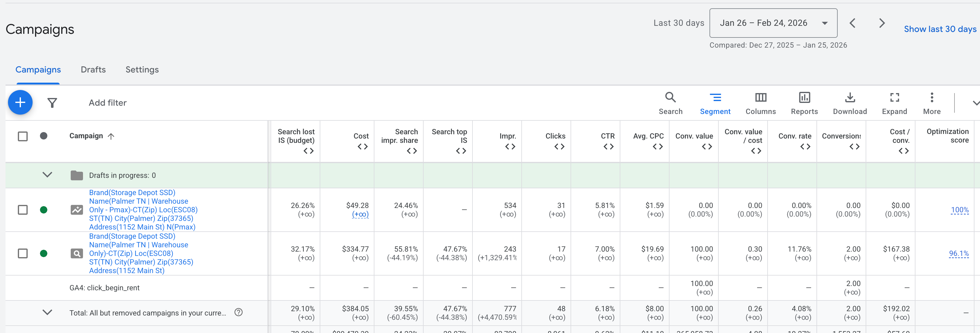Viewport: 980px width, 333px height.
Task: Click the Add filter field
Action: click(x=108, y=103)
